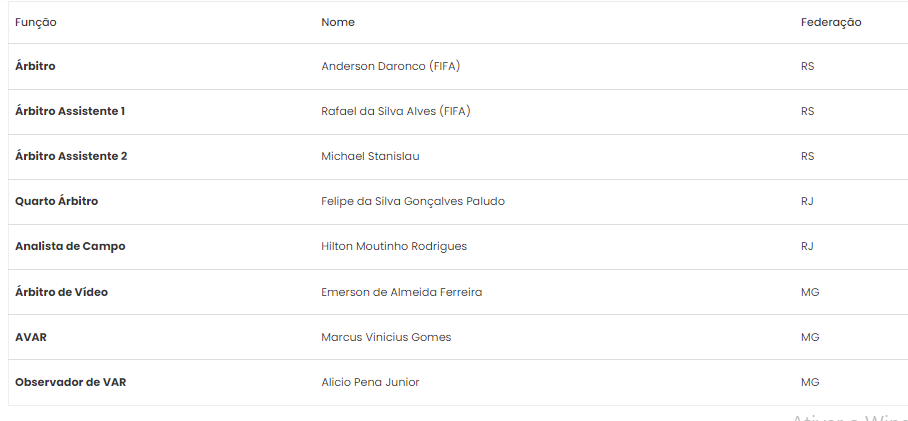Click the Árbitro role label
908x421 pixels.
(x=35, y=66)
